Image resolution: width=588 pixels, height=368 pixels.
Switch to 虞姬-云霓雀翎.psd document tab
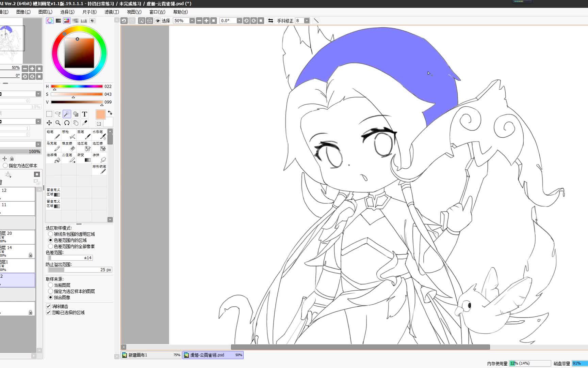[x=213, y=355]
